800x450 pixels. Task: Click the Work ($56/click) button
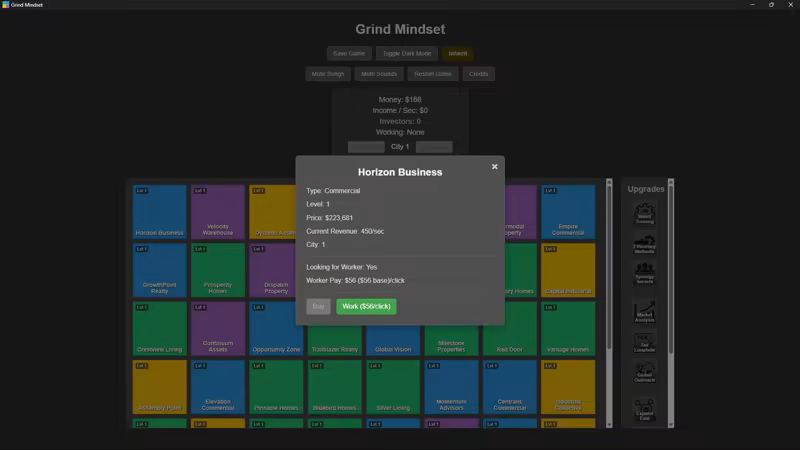click(366, 306)
